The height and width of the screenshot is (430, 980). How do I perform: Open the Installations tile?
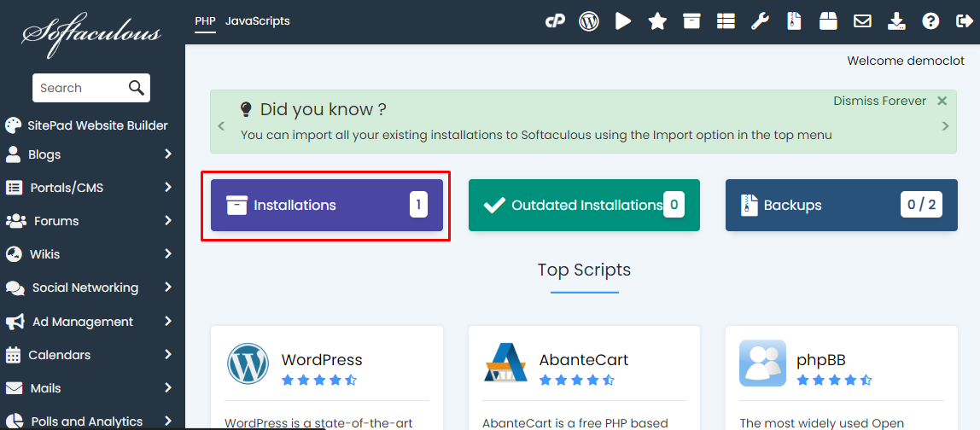click(x=326, y=205)
